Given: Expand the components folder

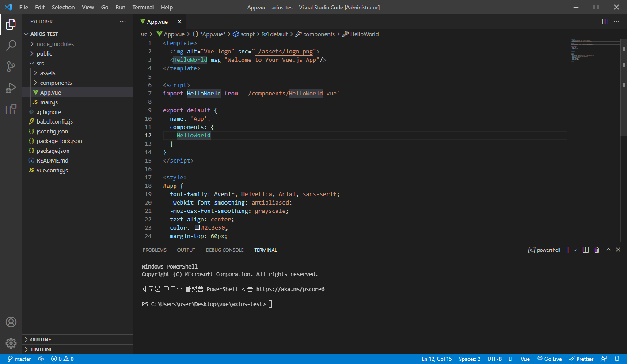Looking at the screenshot, I should (77, 83).
